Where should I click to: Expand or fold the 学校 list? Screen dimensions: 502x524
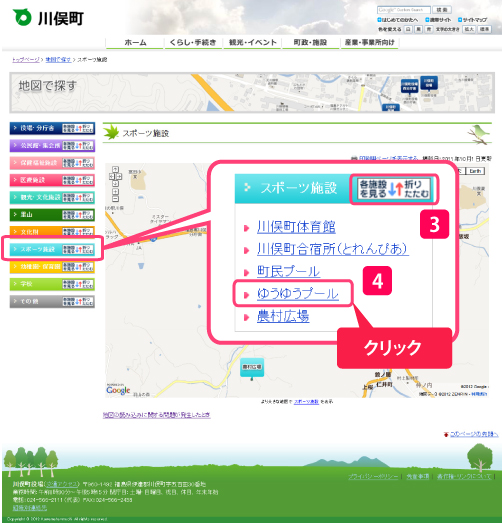[78, 284]
